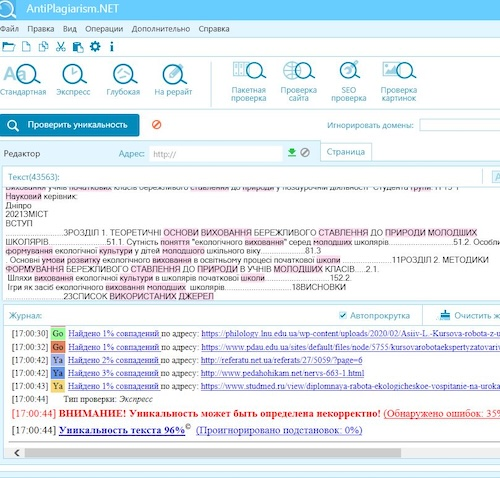
Task: Open the Дополнительно menu
Action: point(161,29)
